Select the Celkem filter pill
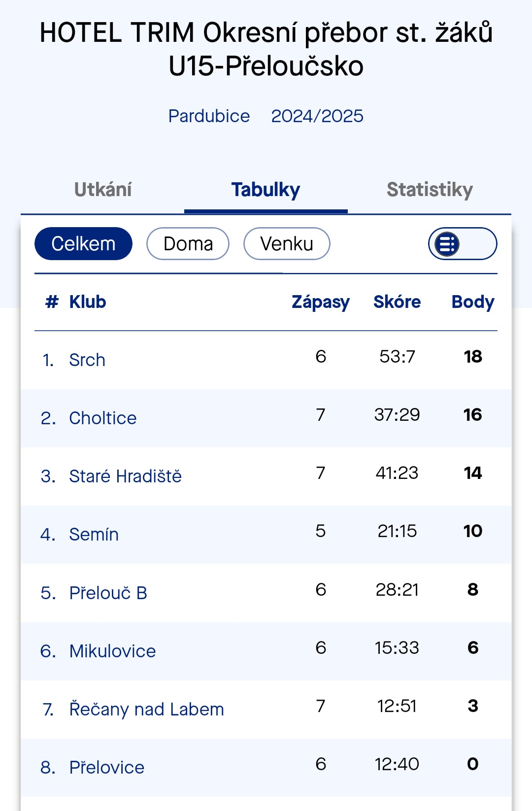The height and width of the screenshot is (811, 532). click(83, 243)
